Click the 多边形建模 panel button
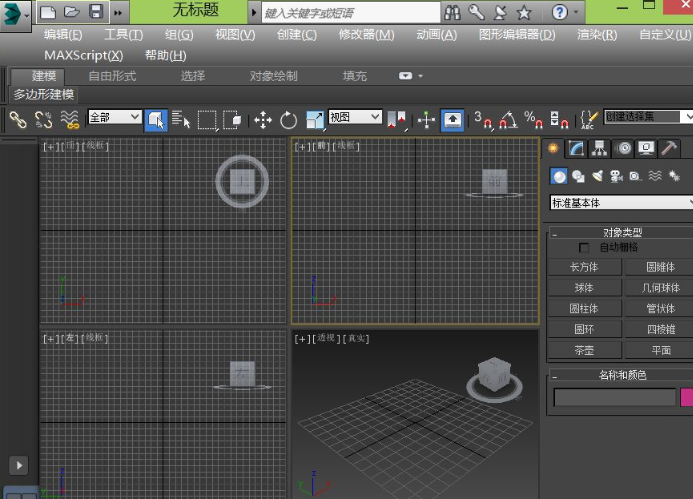Screen dimensions: 693x499 (43, 94)
